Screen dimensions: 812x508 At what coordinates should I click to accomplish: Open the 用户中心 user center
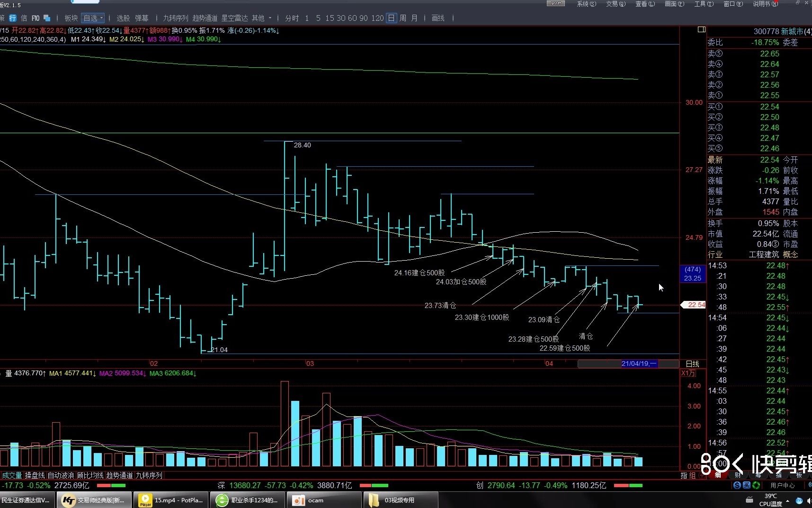pos(782,485)
